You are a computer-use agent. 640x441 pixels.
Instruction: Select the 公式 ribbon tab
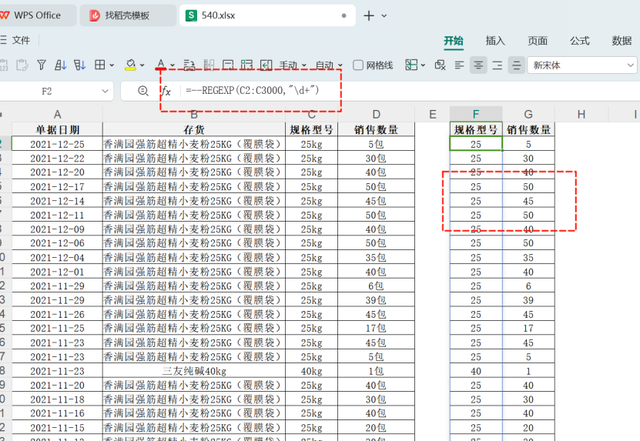pos(580,41)
